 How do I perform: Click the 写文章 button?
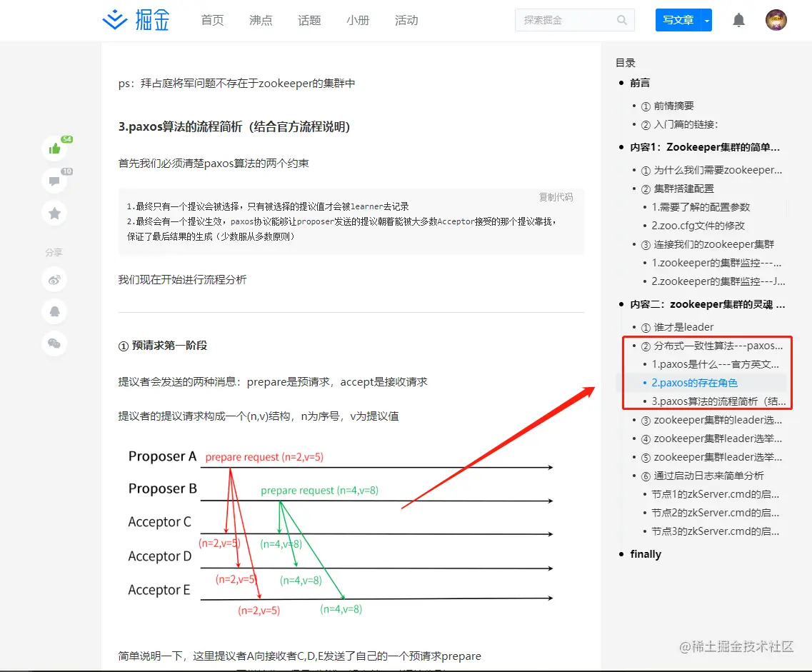pyautogui.click(x=678, y=20)
